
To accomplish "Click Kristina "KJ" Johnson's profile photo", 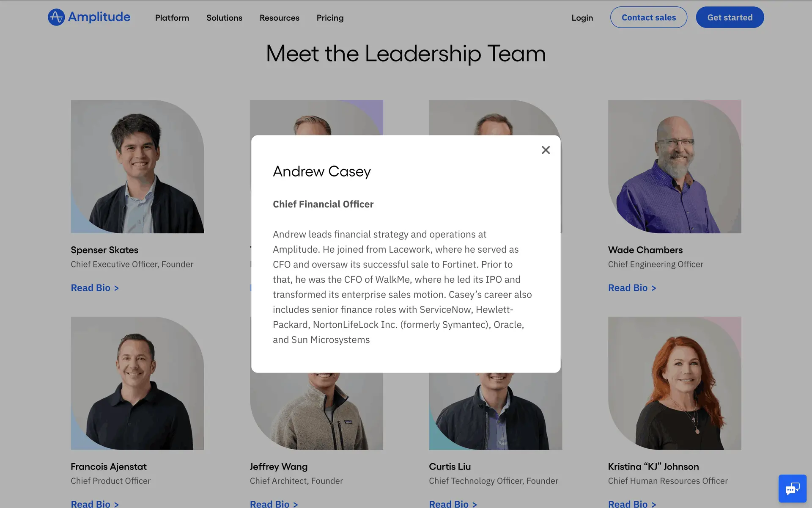I will click(x=675, y=383).
